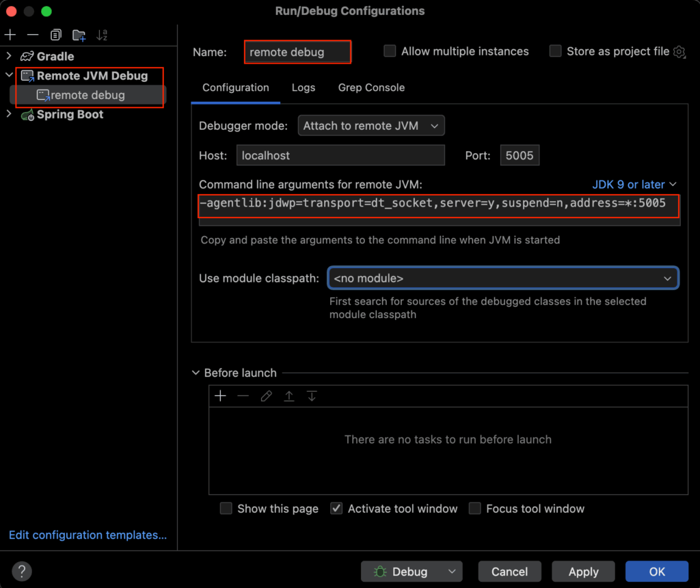Collapse the Before launch section

tap(196, 373)
